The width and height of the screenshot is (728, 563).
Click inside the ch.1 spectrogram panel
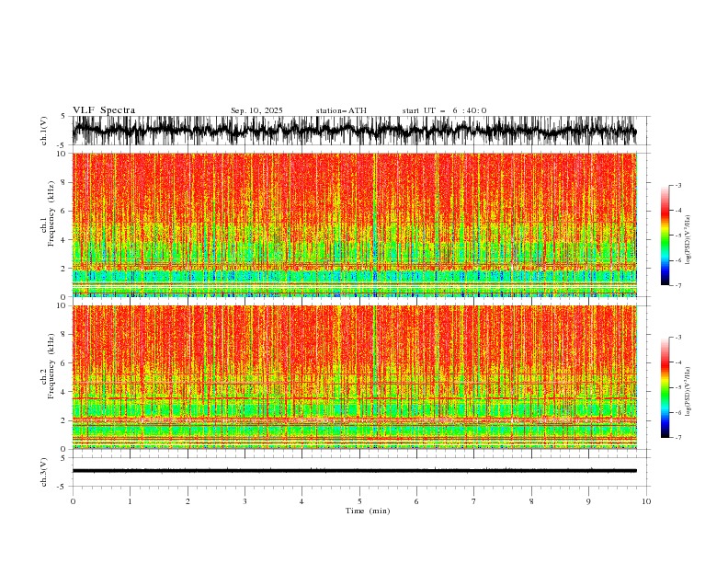355,224
